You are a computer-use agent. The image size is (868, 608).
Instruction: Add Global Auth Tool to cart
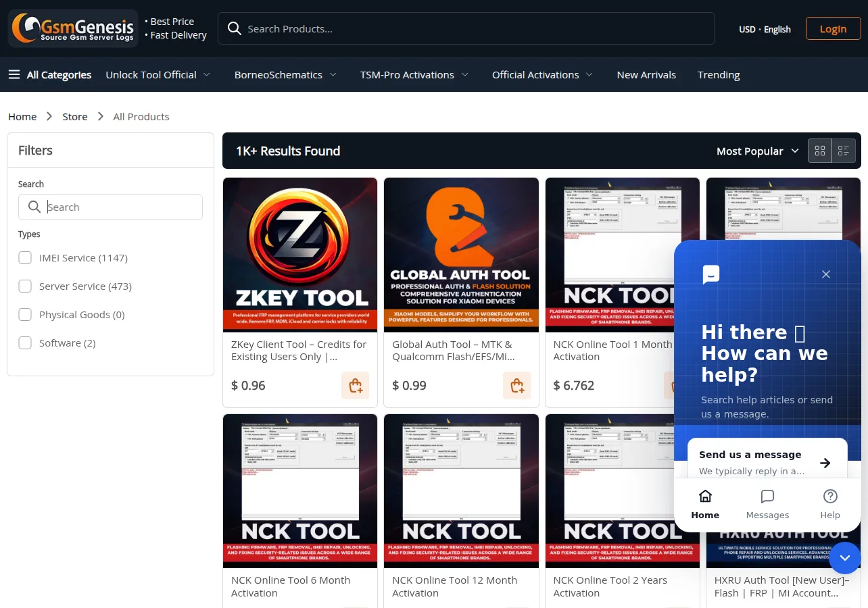(516, 386)
